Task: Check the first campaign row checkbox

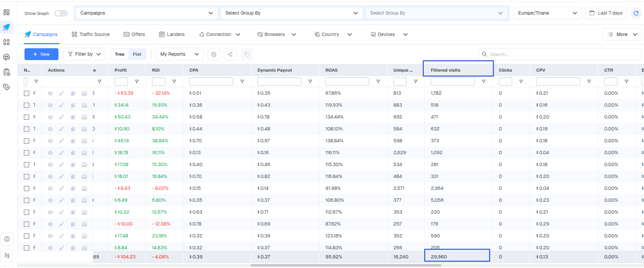Action: point(27,93)
